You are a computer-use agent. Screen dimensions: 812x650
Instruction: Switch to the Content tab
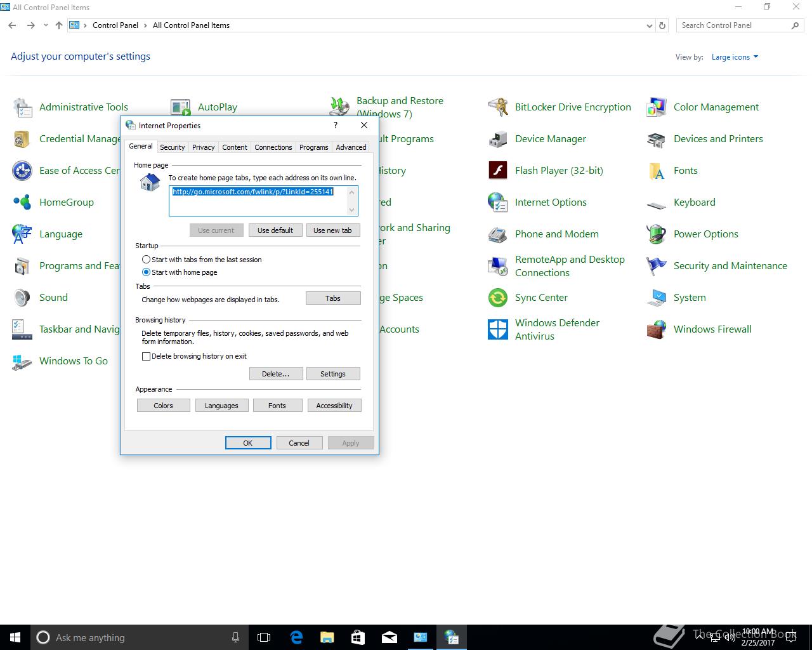click(235, 147)
